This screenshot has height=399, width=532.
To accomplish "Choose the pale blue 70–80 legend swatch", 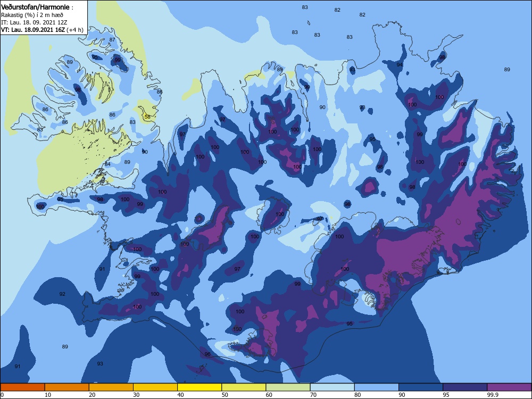I will (332, 387).
